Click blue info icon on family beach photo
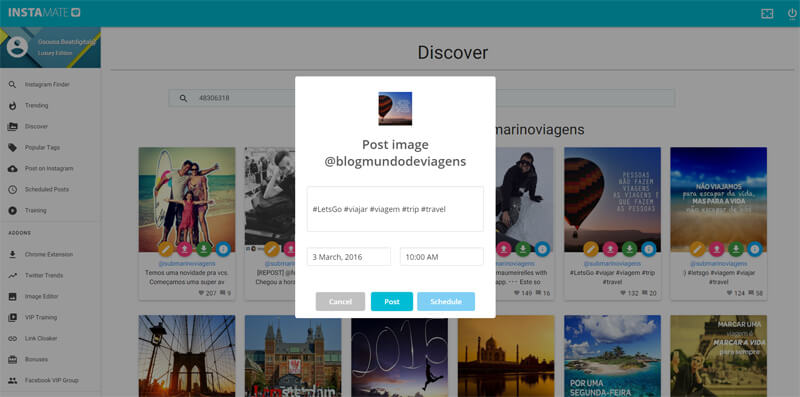Screen dimensions: 800x397 coord(223,249)
